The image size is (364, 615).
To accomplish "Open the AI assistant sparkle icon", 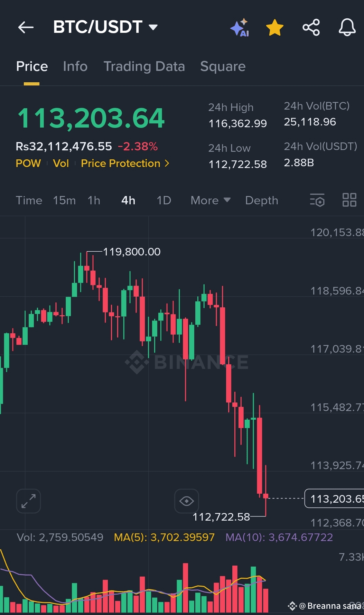I will 240,28.
